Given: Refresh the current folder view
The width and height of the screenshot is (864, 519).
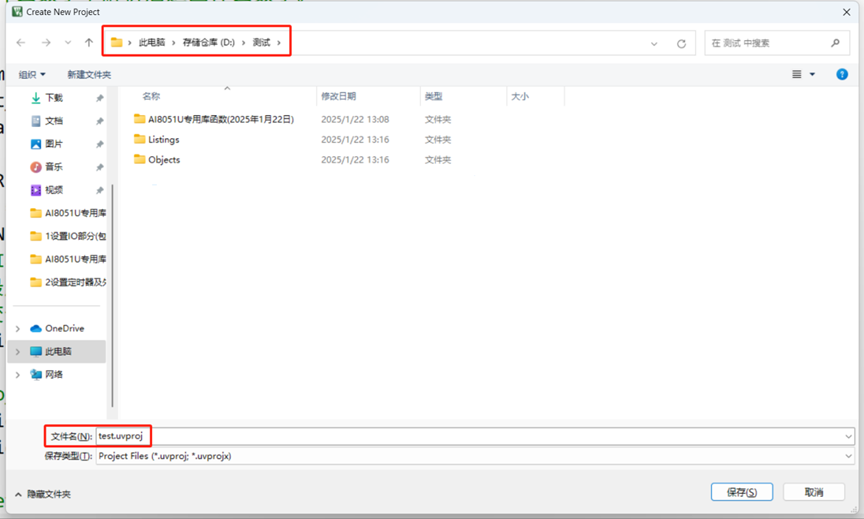Looking at the screenshot, I should (x=682, y=44).
